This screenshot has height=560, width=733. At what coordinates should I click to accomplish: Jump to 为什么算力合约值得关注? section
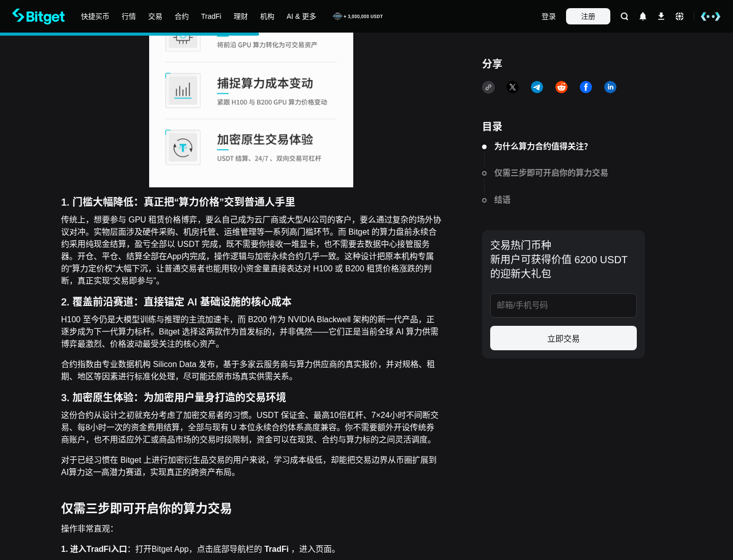click(x=541, y=147)
